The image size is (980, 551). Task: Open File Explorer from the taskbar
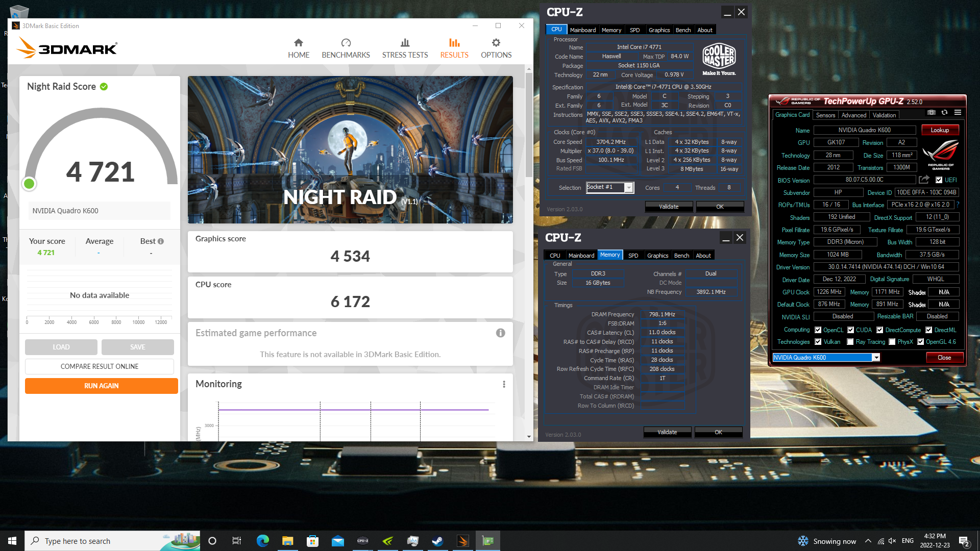287,541
